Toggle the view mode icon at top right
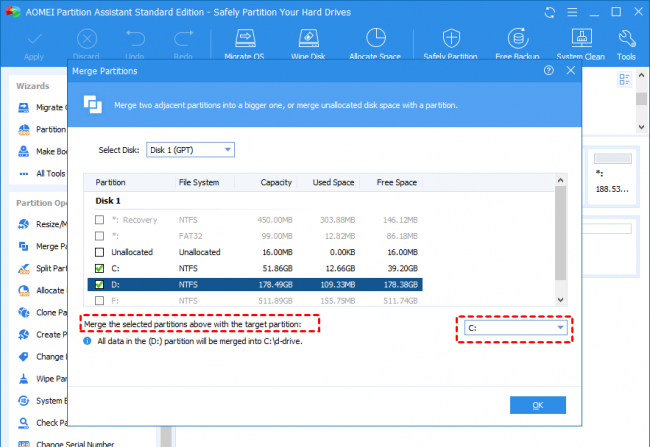Screen dimensions: 650x447 [x=624, y=79]
